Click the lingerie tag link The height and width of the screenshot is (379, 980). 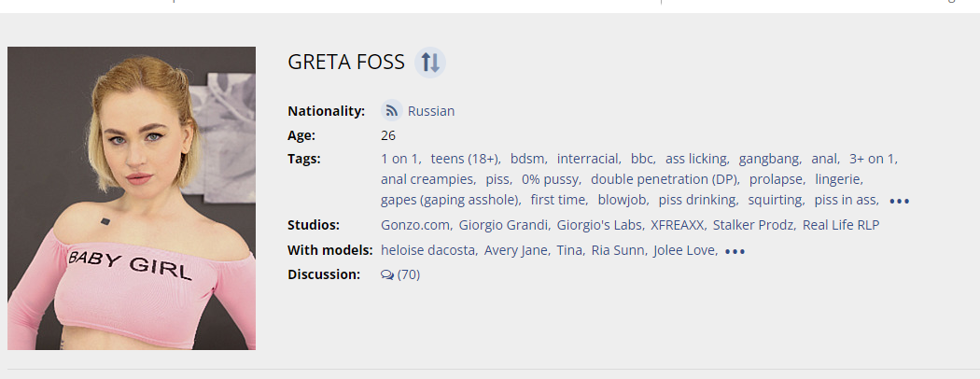tap(838, 178)
